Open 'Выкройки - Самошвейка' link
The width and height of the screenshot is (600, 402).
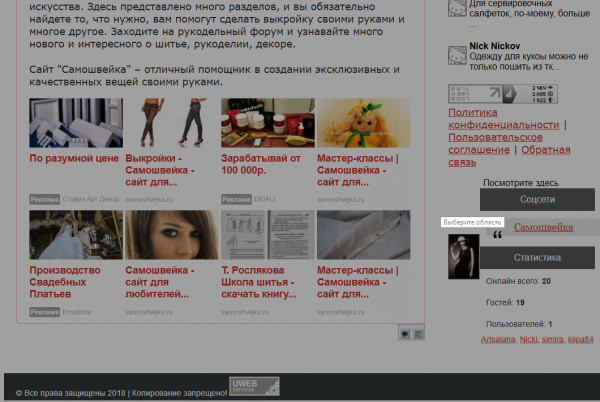point(160,170)
